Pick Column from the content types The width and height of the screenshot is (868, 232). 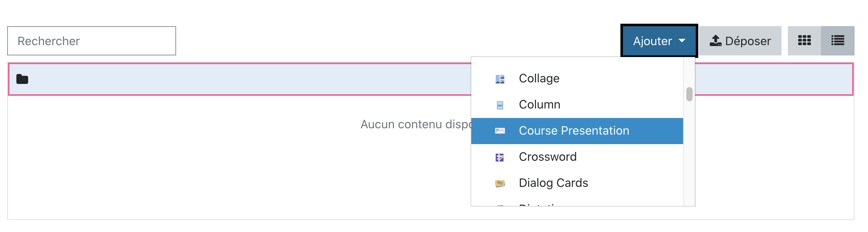click(x=540, y=105)
